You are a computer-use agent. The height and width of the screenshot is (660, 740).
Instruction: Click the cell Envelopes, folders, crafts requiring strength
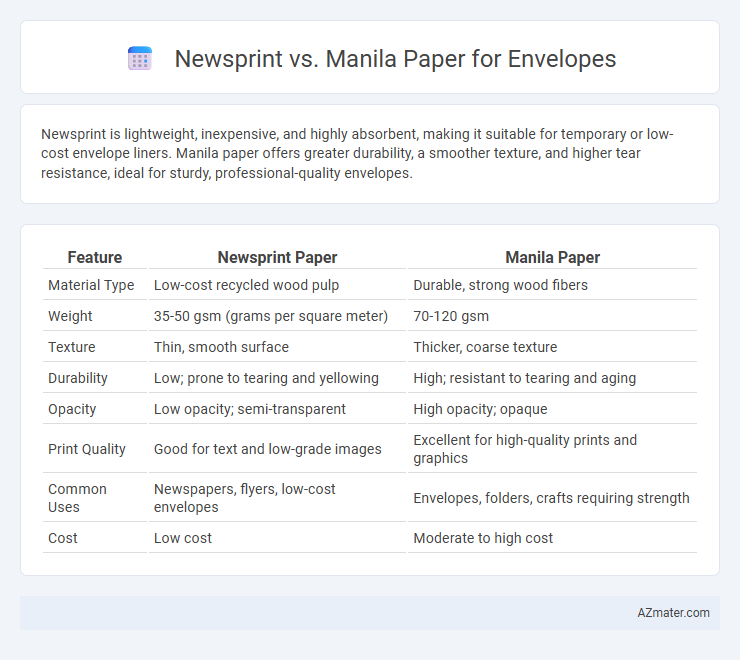coord(552,498)
